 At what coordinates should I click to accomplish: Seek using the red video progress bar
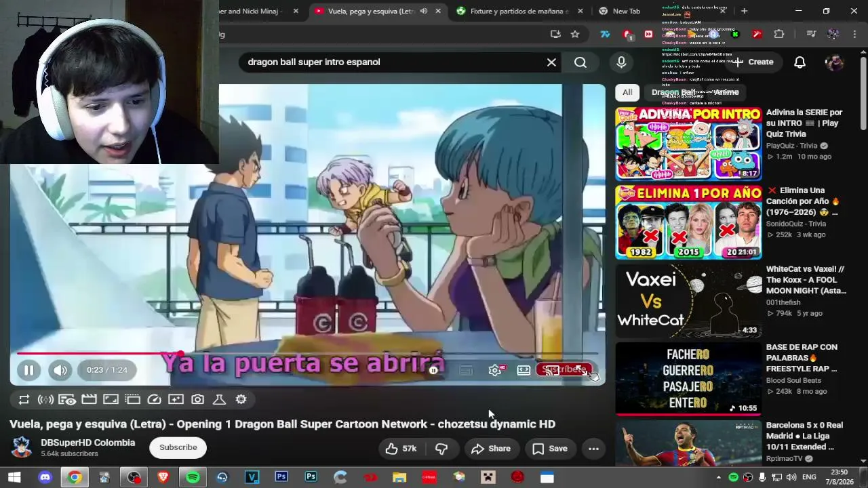click(307, 353)
